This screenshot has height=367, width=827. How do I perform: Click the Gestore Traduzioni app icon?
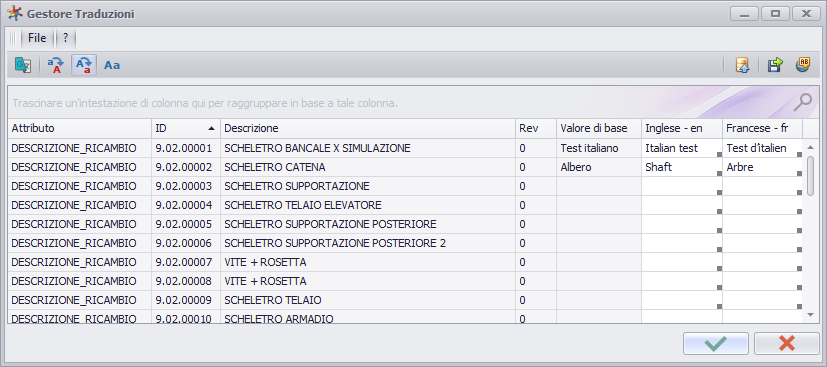15,13
